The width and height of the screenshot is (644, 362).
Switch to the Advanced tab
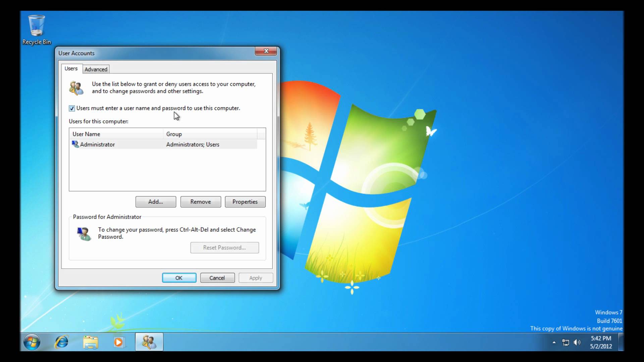(96, 69)
